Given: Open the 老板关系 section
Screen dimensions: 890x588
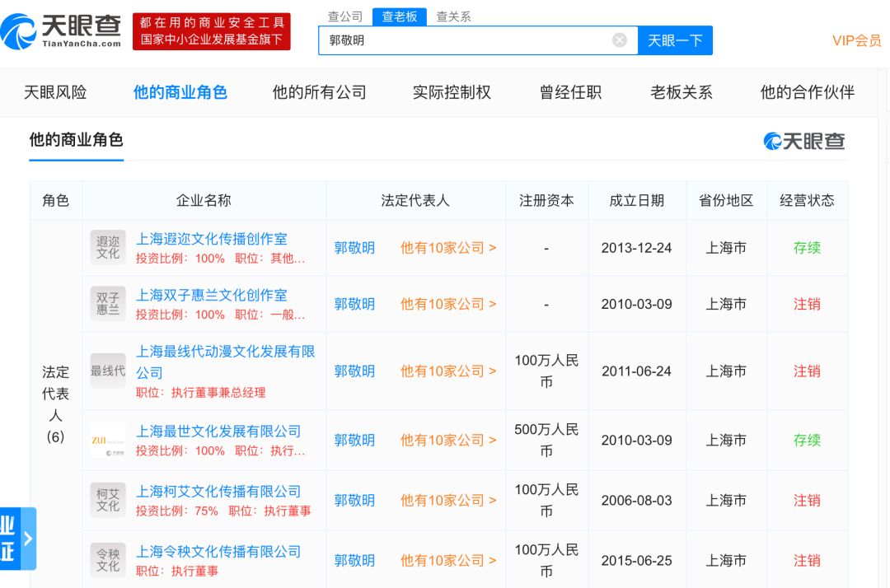Looking at the screenshot, I should pyautogui.click(x=682, y=92).
